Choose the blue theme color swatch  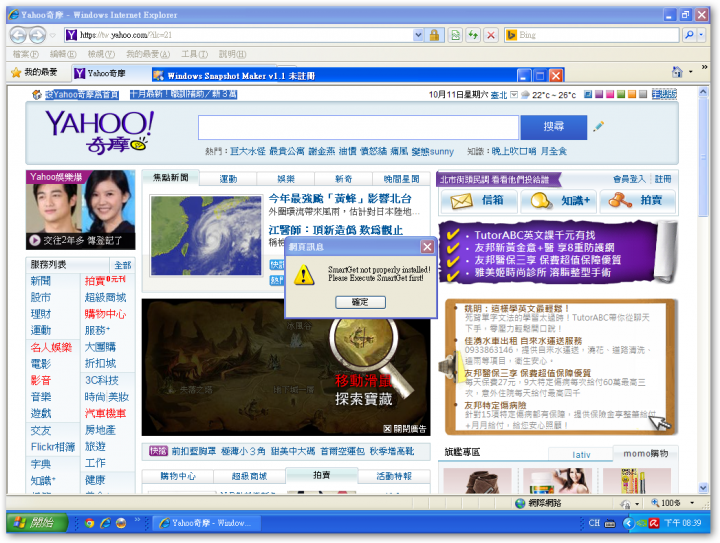(x=588, y=94)
